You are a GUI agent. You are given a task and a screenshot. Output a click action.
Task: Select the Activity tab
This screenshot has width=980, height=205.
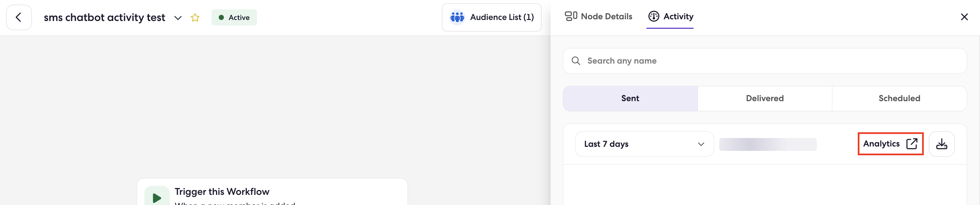[x=670, y=16]
